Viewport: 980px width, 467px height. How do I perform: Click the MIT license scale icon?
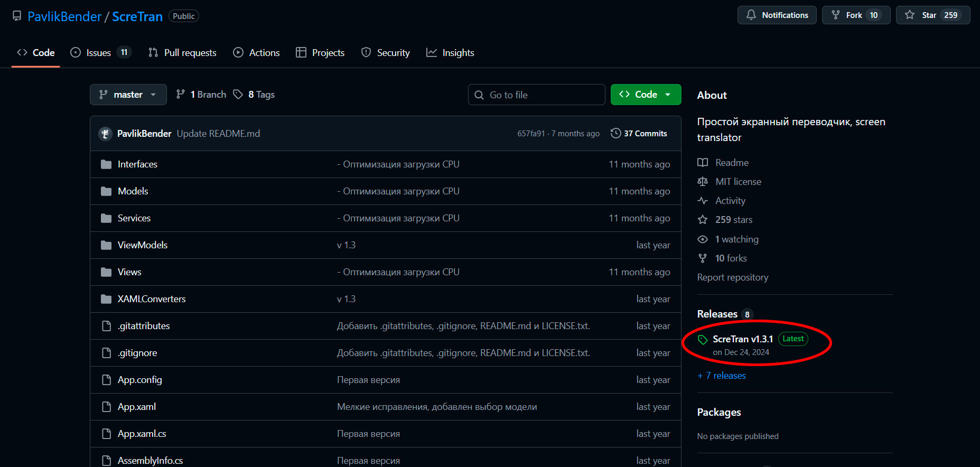(703, 182)
